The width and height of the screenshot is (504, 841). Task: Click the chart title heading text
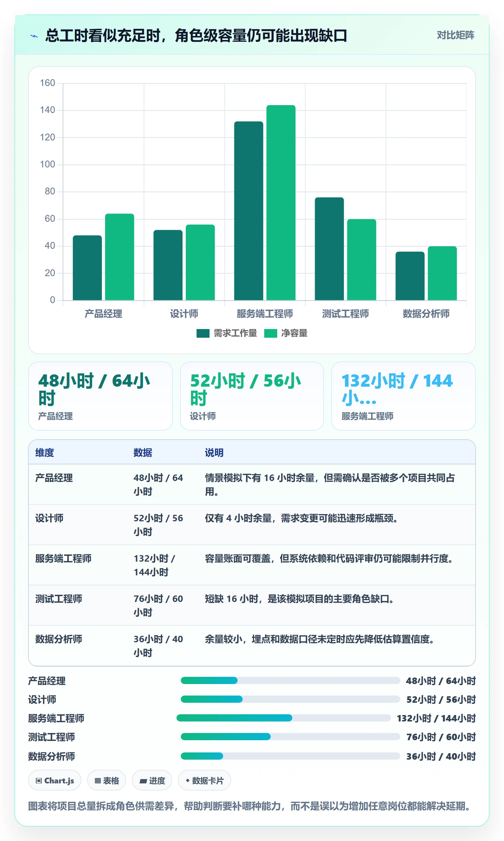(x=196, y=36)
